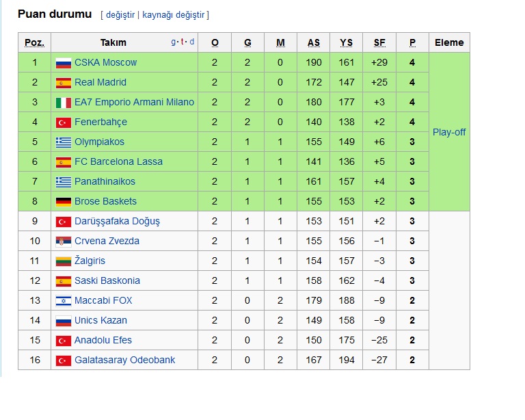
Task: Click the German flag next to Brose Baskets
Action: click(x=64, y=202)
